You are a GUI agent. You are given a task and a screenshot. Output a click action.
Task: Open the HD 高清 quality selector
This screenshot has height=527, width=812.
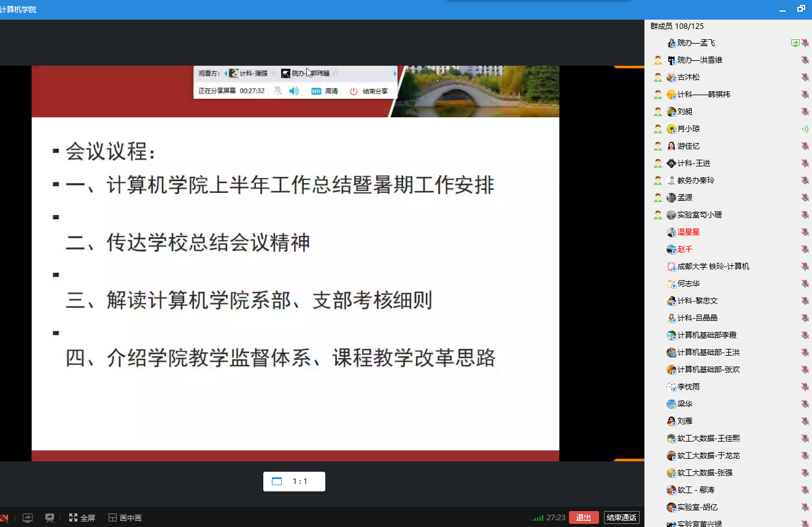click(324, 91)
